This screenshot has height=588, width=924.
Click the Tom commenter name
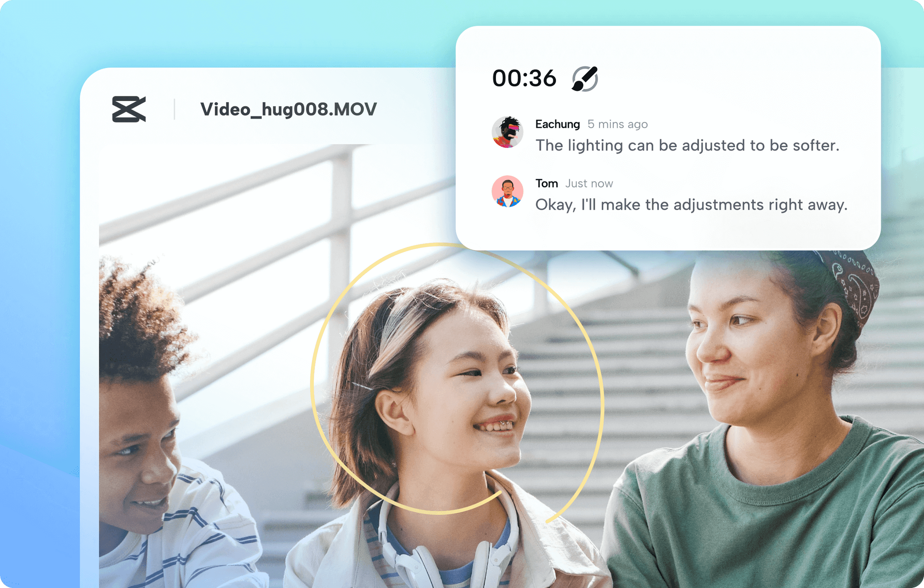[x=547, y=183]
